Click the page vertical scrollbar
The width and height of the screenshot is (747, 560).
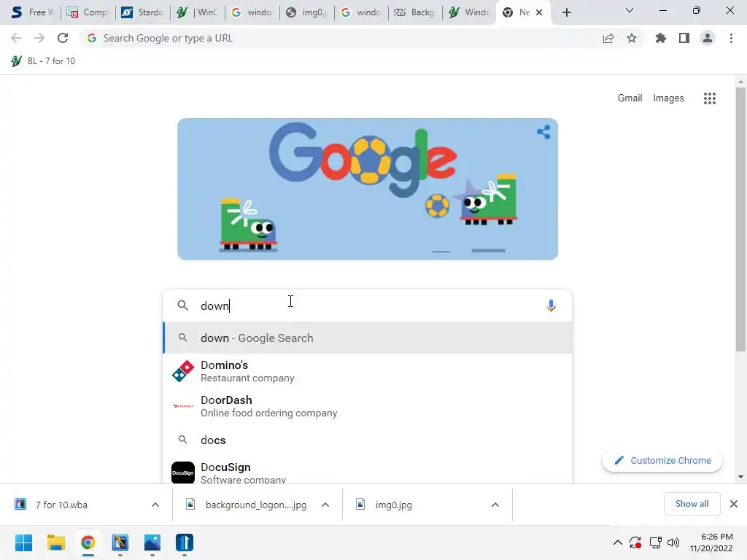(x=740, y=219)
